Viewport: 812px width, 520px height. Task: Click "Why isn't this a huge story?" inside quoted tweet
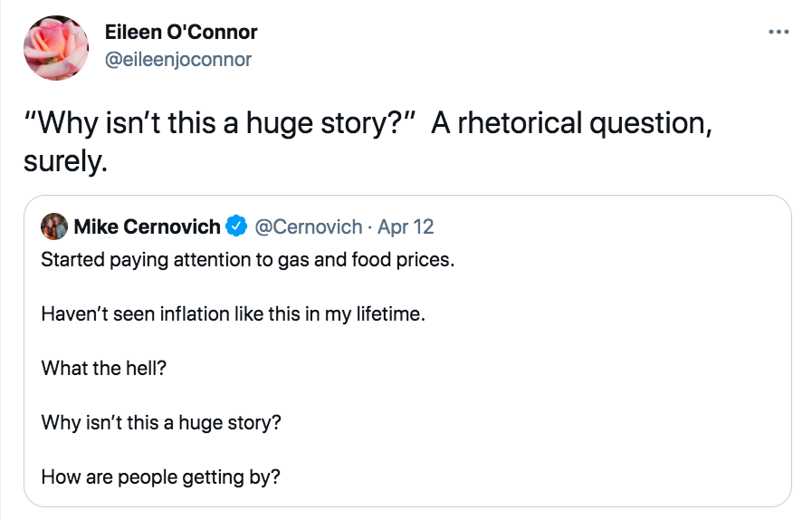click(161, 422)
